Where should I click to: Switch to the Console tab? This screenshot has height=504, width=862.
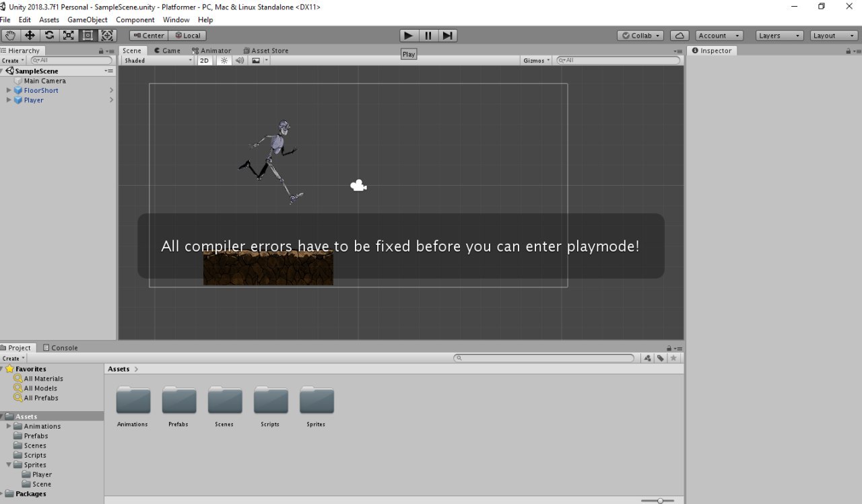(61, 348)
